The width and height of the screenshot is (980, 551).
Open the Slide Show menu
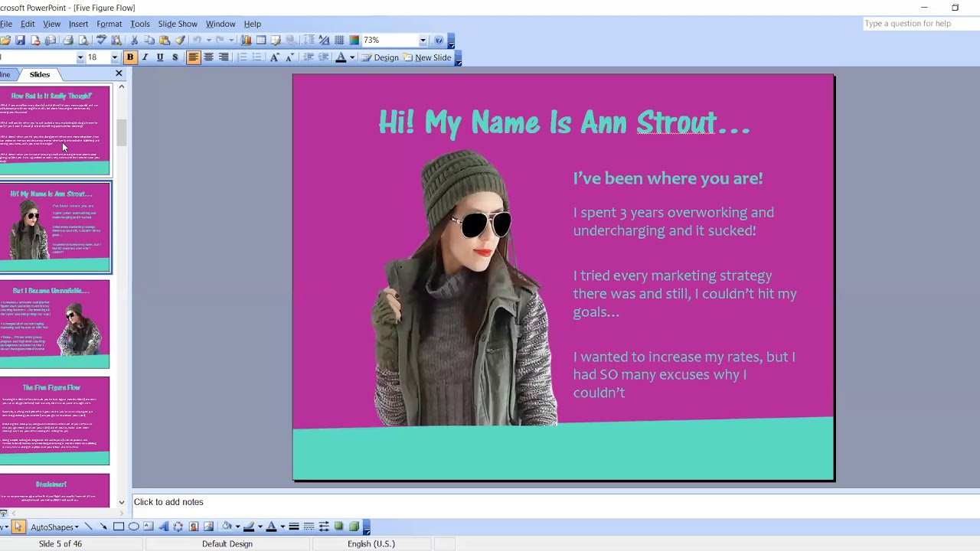pyautogui.click(x=178, y=24)
